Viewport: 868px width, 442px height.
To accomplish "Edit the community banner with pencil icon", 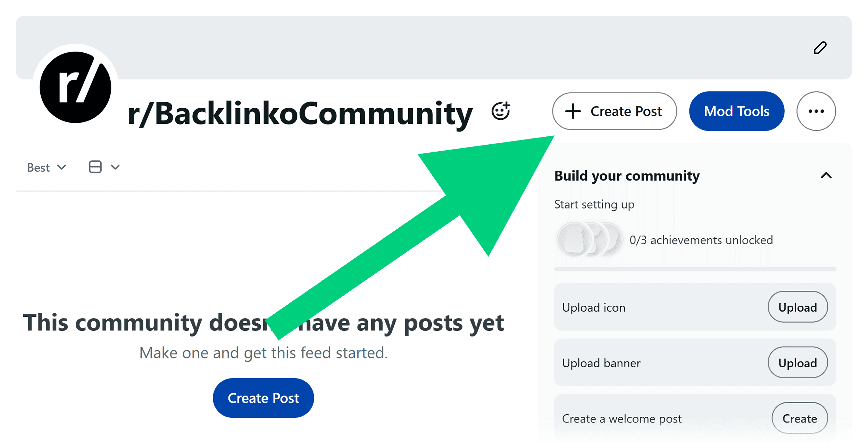I will tap(820, 48).
